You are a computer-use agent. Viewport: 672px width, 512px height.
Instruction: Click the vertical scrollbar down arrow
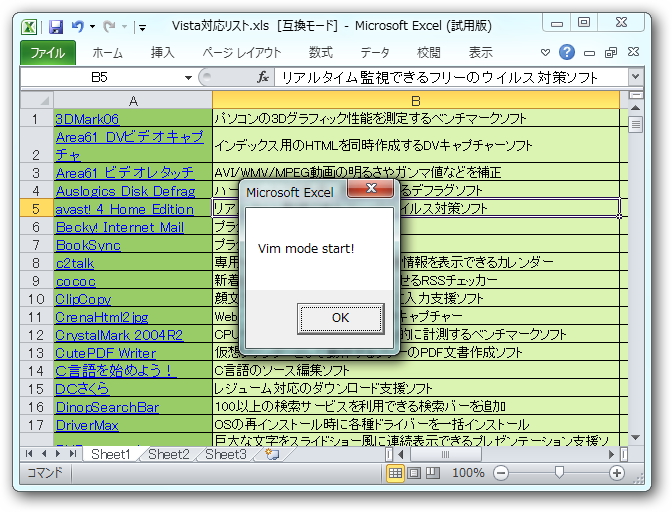point(636,437)
